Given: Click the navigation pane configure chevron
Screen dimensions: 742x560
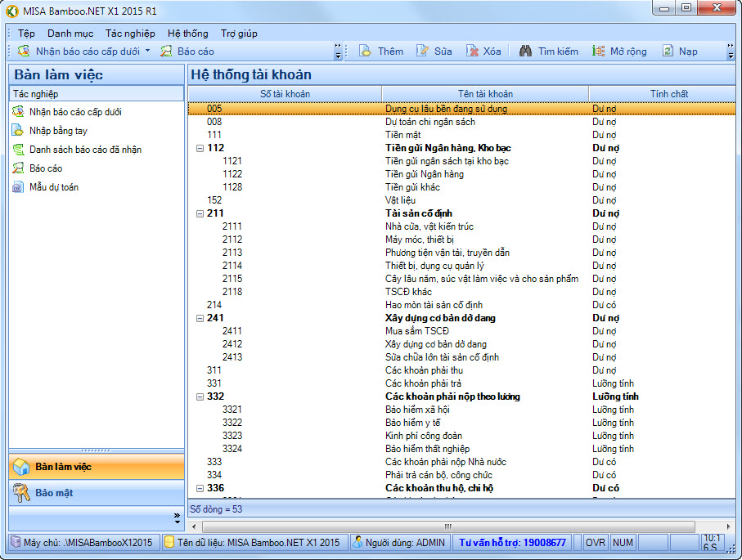Looking at the screenshot, I should point(177,518).
